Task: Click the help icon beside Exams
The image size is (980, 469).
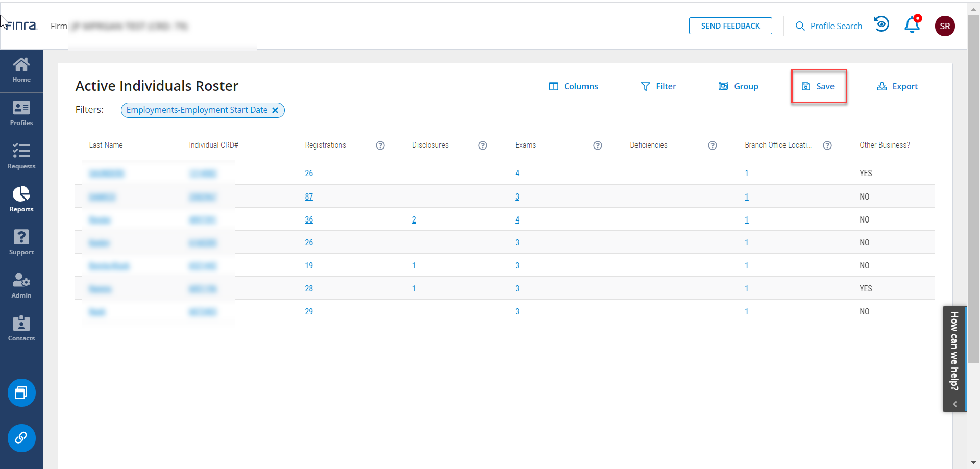Action: tap(598, 145)
